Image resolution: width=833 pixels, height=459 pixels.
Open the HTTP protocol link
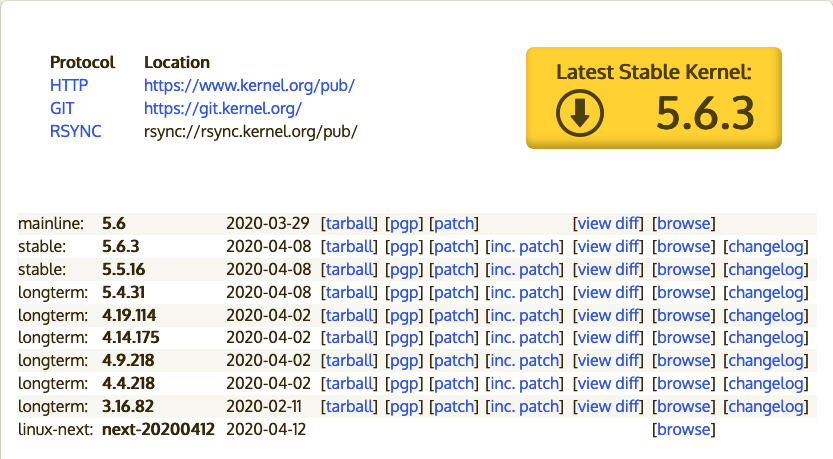[69, 86]
